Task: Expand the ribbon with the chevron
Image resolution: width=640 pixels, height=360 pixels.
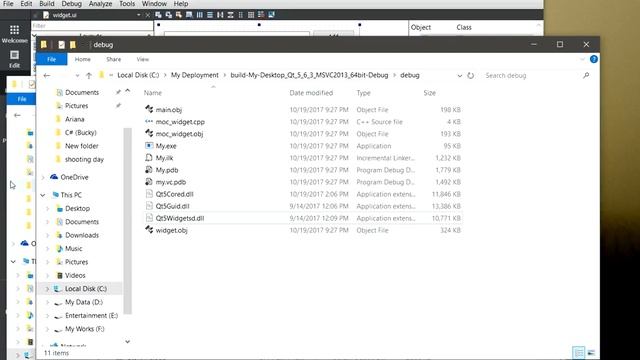Action: coord(582,59)
